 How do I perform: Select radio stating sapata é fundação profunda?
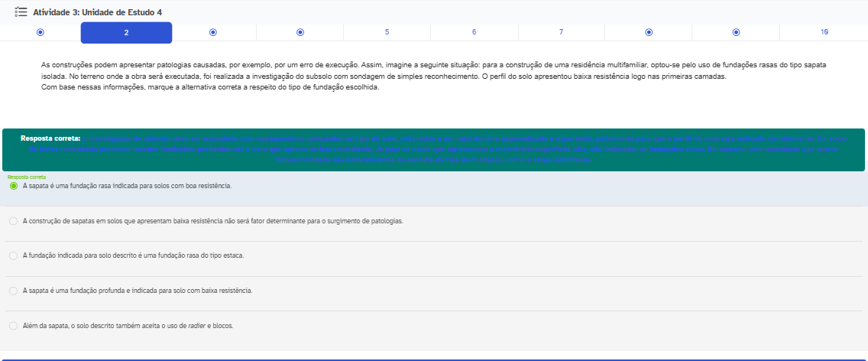[x=14, y=291]
